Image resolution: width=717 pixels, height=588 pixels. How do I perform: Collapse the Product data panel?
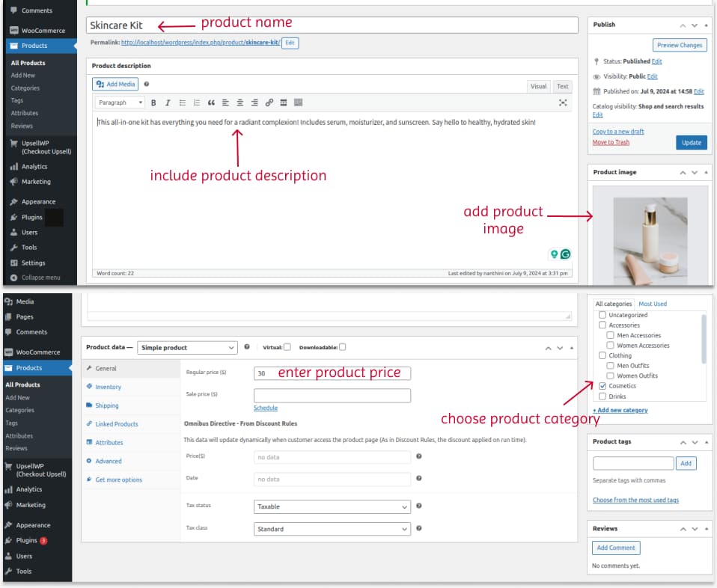pos(572,348)
